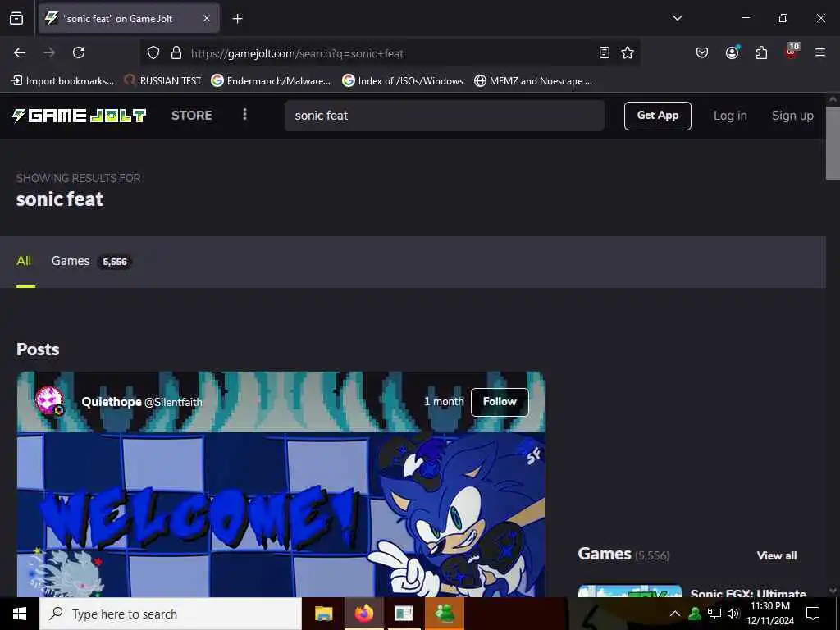Viewport: 840px width, 630px height.
Task: Open the news-window taskbar app icon
Action: (404, 614)
